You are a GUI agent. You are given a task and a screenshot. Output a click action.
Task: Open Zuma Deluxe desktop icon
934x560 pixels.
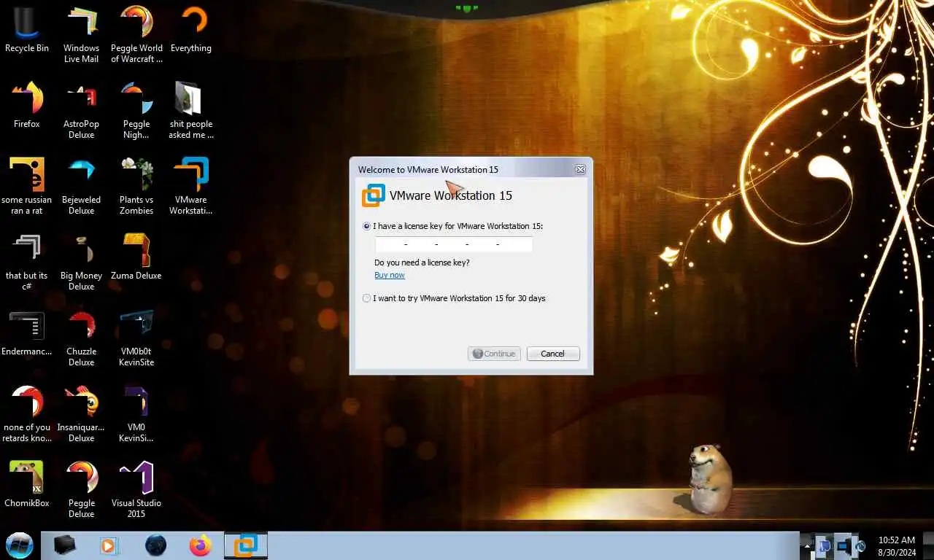[x=136, y=257]
